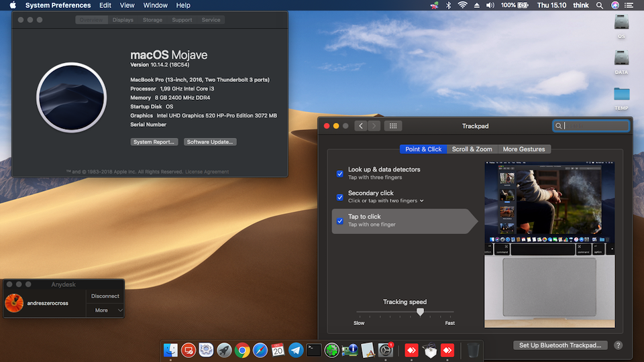This screenshot has height=362, width=644.
Task: Select the Point & Click tab
Action: click(x=423, y=149)
